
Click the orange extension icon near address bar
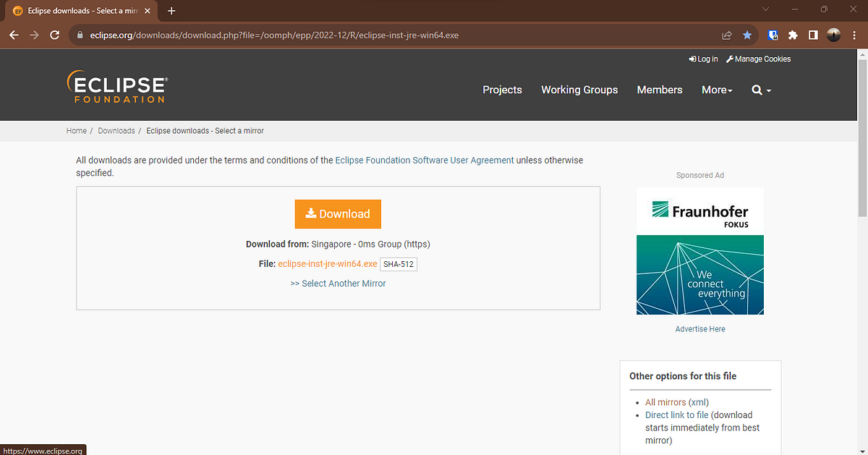click(773, 34)
